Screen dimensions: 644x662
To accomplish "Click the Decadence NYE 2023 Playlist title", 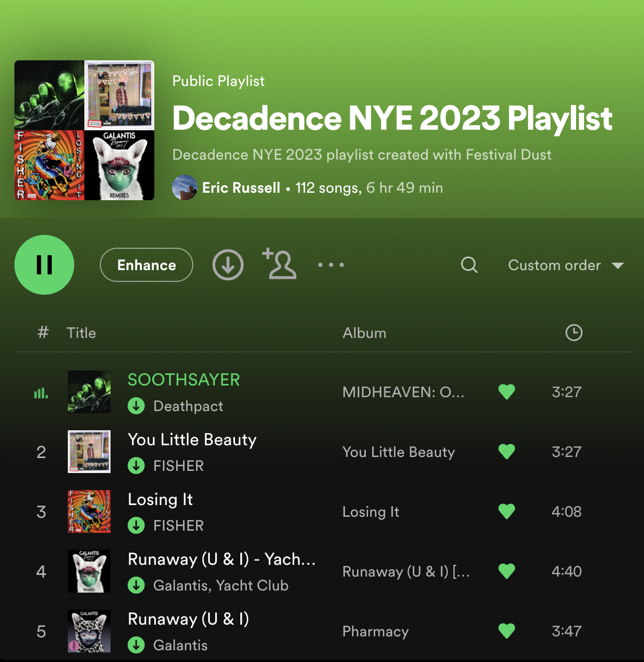I will coord(392,118).
